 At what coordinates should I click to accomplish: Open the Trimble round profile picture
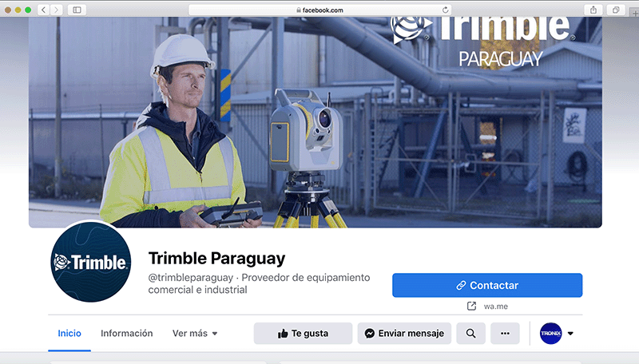click(91, 262)
